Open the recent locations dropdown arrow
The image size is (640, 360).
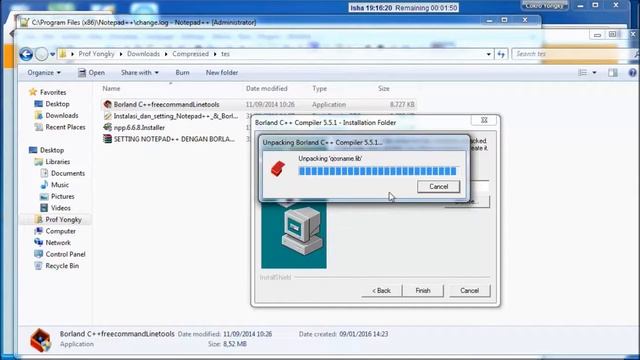53,54
